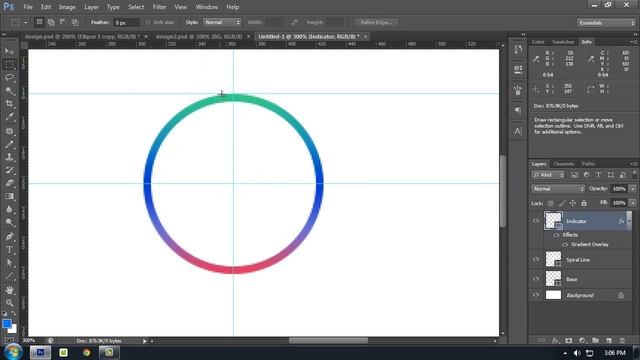Click the Intersect with Selection icon
The image size is (640, 360).
75,22
